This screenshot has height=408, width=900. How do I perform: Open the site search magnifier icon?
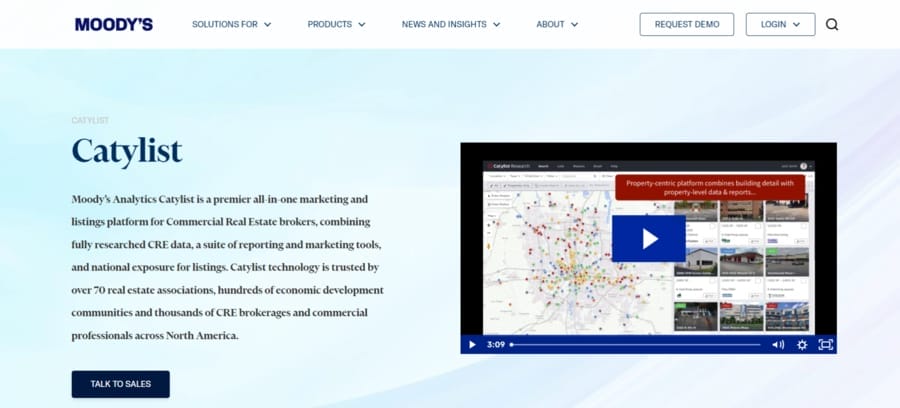(x=832, y=24)
